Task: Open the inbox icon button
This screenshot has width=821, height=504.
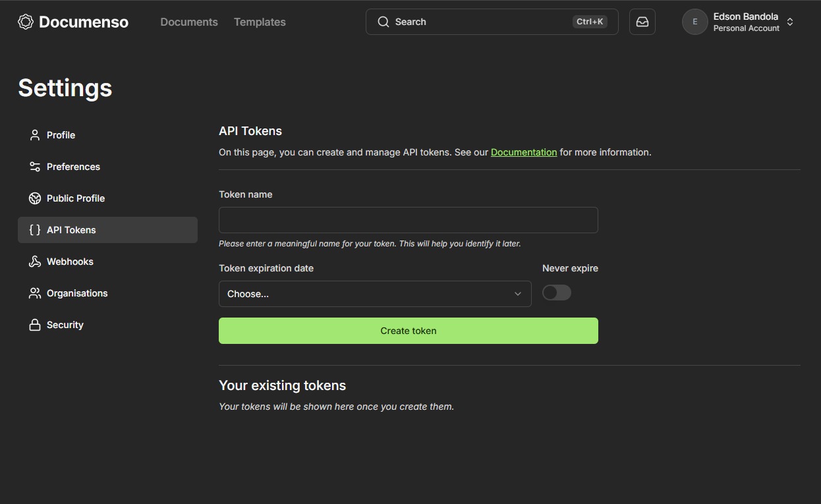Action: tap(642, 22)
